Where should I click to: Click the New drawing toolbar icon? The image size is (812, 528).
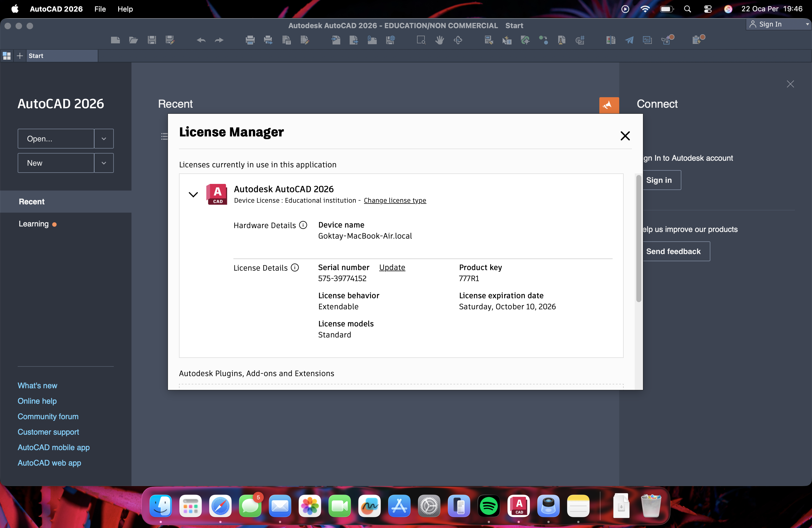(115, 40)
